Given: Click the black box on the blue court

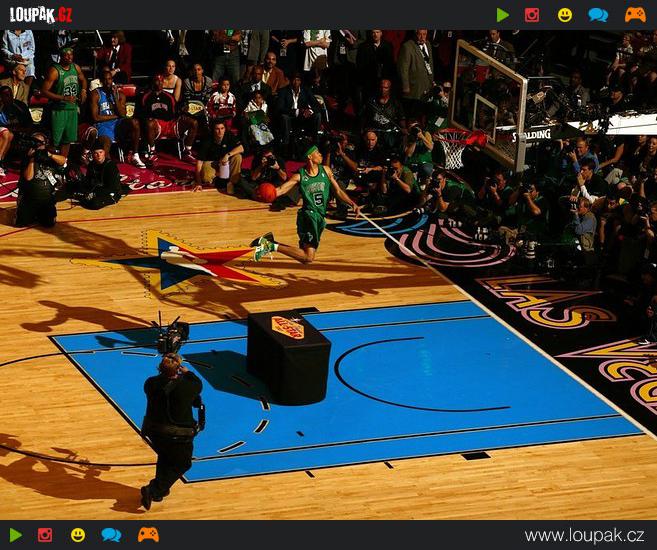Looking at the screenshot, I should click(288, 356).
